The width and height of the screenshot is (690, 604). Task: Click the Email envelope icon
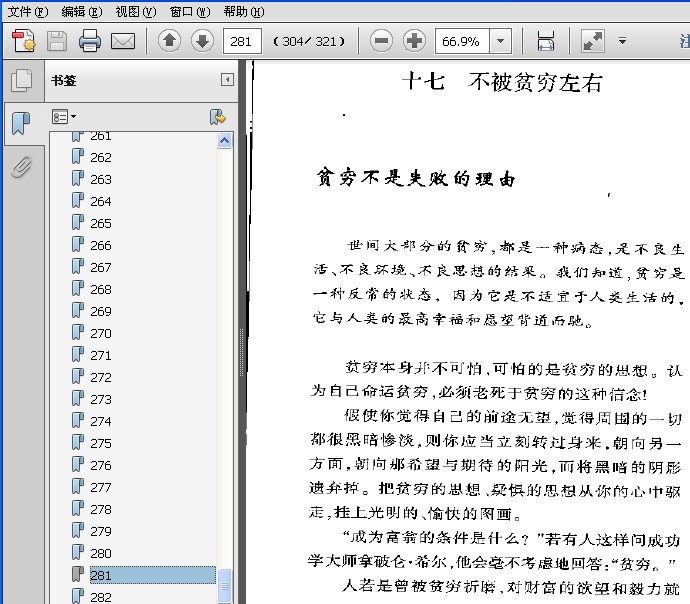123,41
